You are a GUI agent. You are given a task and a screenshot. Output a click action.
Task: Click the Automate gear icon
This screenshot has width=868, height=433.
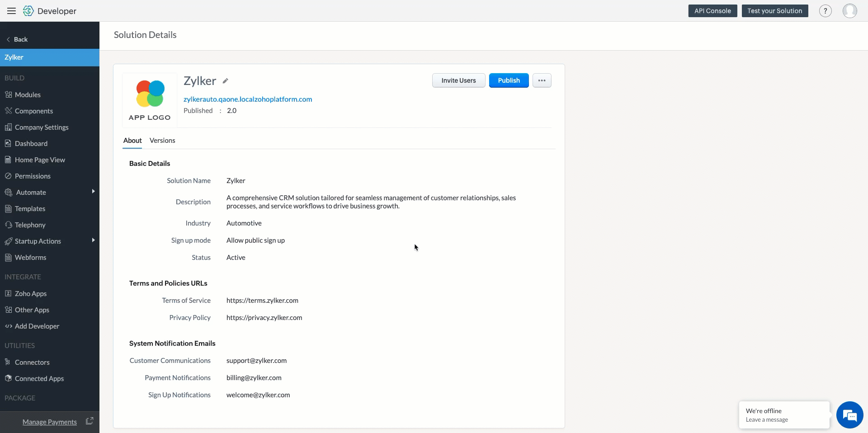(8, 192)
